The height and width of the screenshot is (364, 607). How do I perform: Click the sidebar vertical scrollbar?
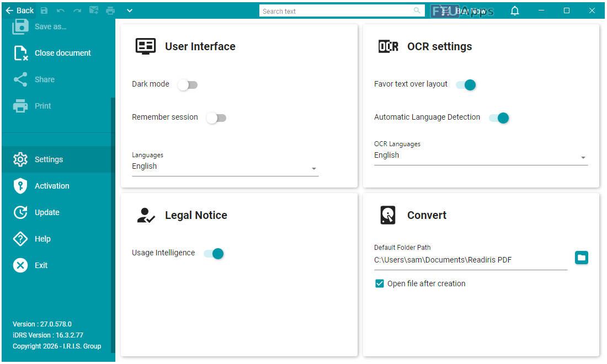pos(113,225)
